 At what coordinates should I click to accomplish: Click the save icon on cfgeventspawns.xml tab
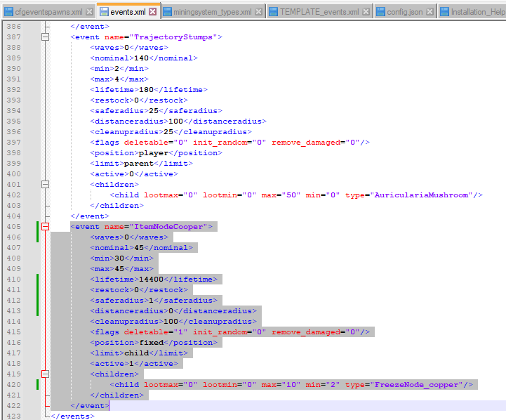(x=8, y=12)
